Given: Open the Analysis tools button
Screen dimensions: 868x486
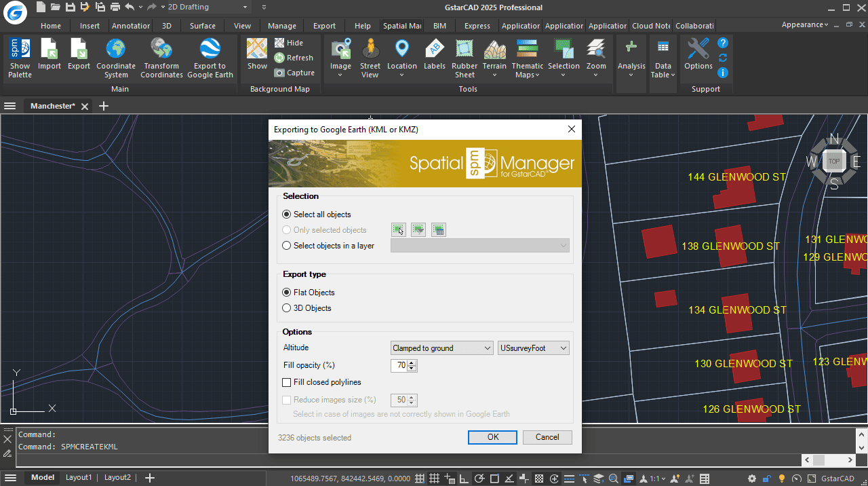Looking at the screenshot, I should click(631, 58).
